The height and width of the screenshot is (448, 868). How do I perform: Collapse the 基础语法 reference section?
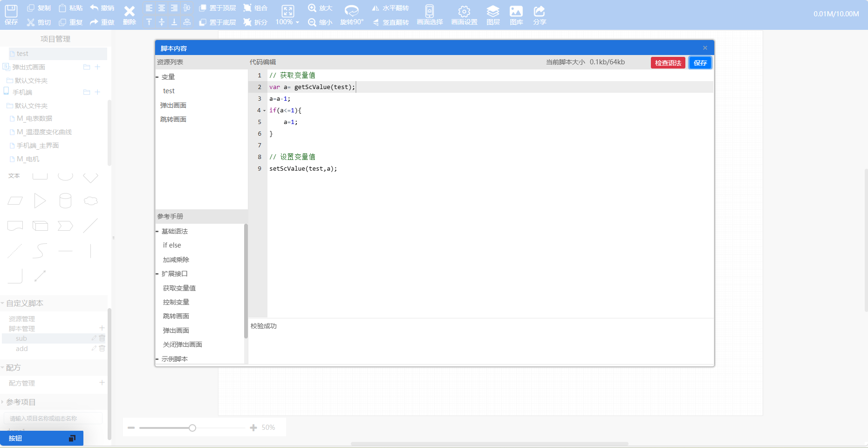click(157, 231)
